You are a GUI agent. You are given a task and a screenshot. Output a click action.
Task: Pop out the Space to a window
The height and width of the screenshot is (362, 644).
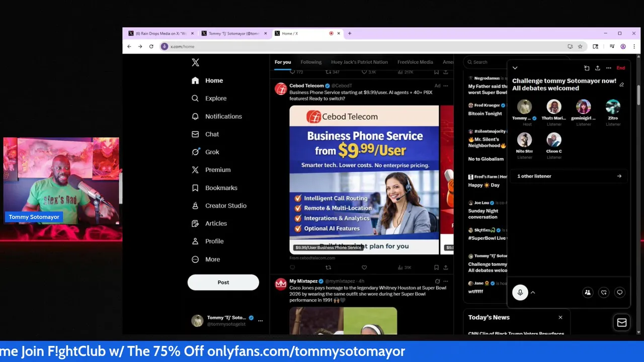(x=587, y=68)
